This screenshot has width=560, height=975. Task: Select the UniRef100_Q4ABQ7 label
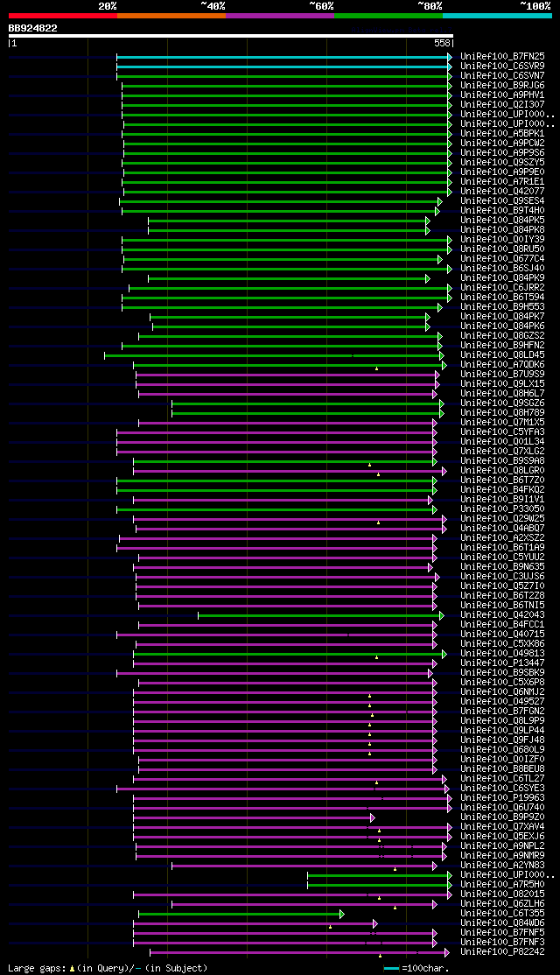click(502, 530)
